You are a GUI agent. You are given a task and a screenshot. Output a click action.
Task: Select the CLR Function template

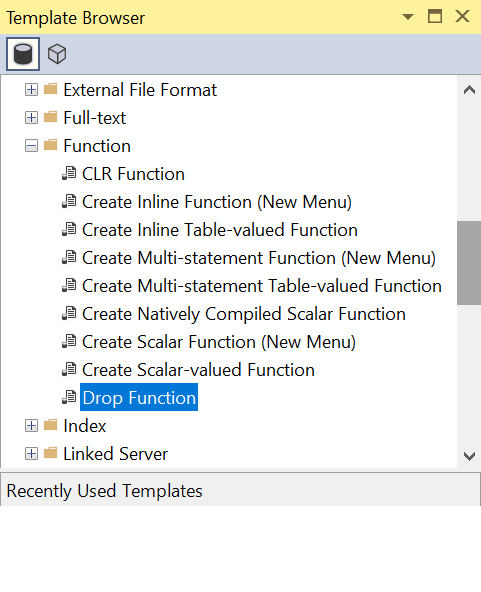point(133,174)
